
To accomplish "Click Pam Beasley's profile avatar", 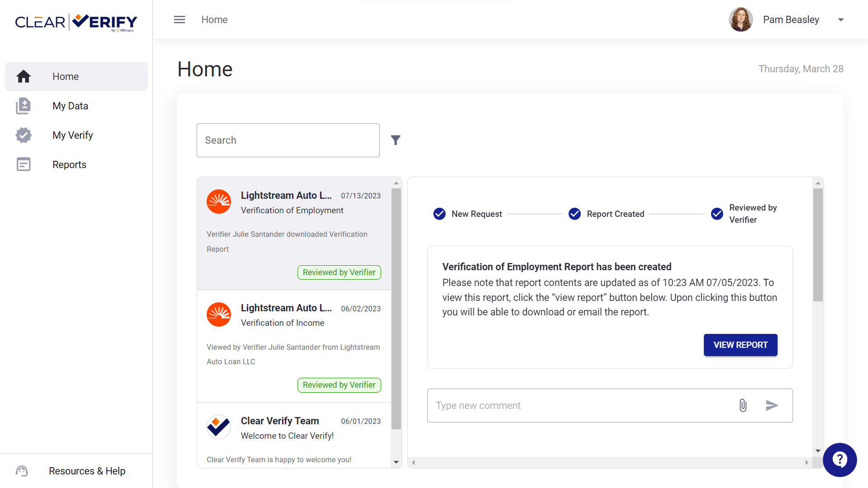I will tap(741, 19).
